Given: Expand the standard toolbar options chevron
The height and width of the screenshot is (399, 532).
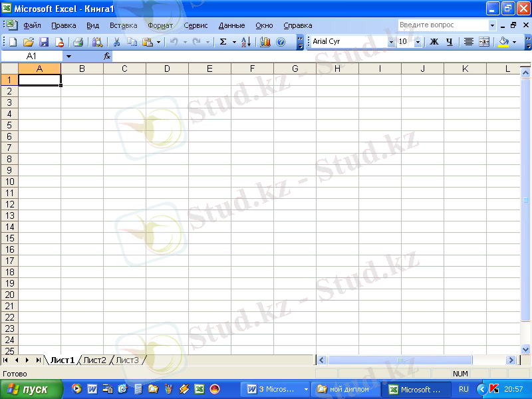Looking at the screenshot, I should click(300, 42).
